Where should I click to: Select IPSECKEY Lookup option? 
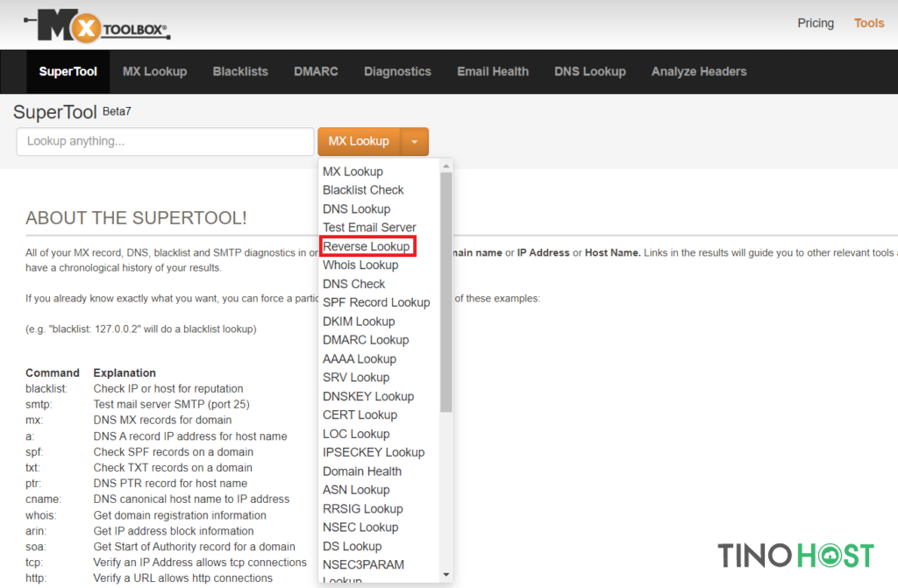coord(374,452)
